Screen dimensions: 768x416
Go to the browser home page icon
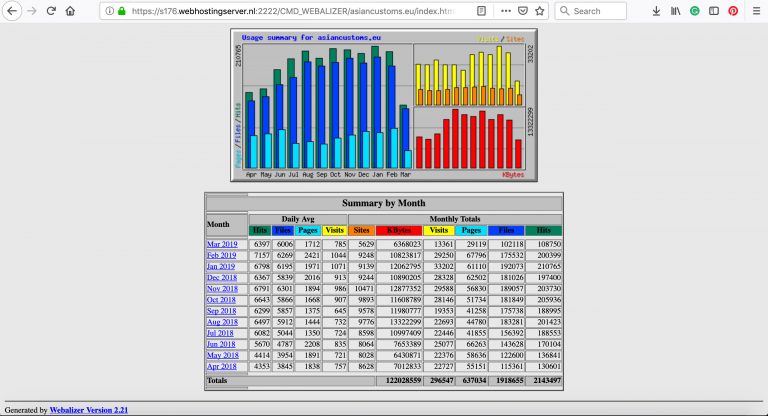pyautogui.click(x=69, y=11)
